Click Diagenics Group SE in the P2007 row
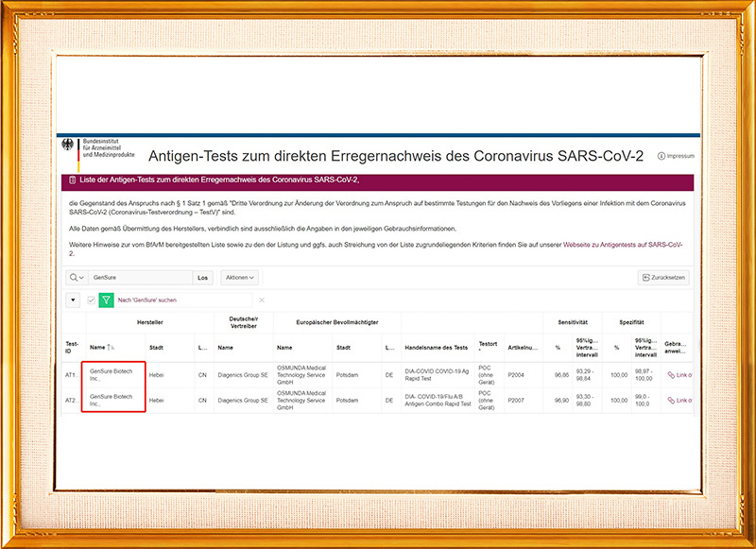Viewport: 756px width, 549px height. click(243, 400)
